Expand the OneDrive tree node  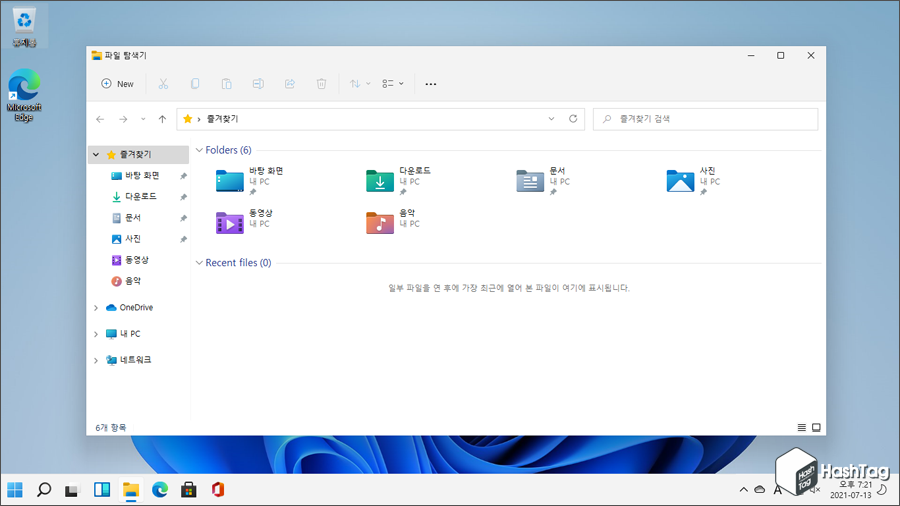click(x=96, y=308)
